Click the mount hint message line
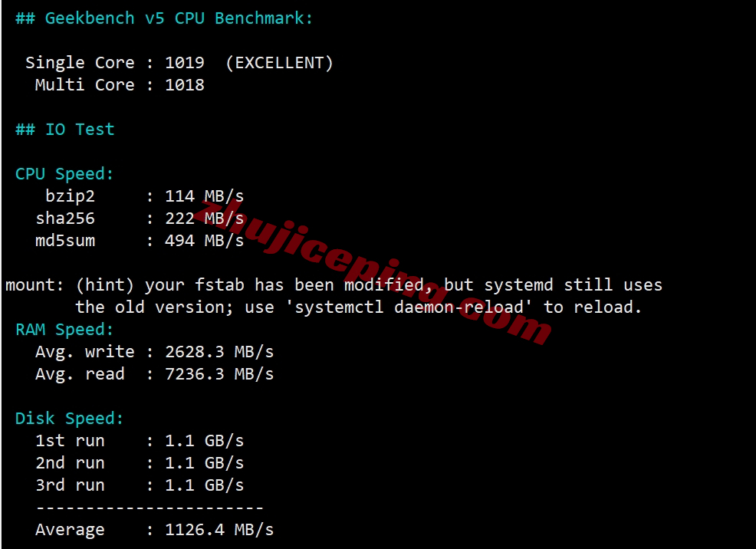Image resolution: width=756 pixels, height=549 pixels. coord(334,285)
